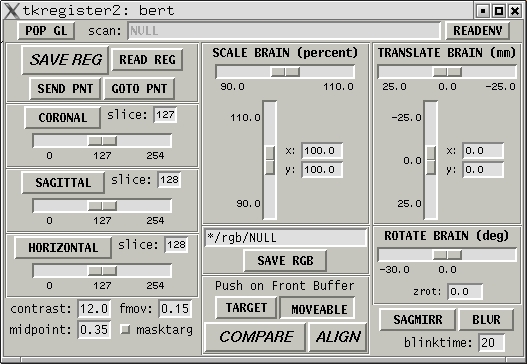This screenshot has height=364, width=527.
Task: Click the SAVE RGB button
Action: pyautogui.click(x=285, y=260)
